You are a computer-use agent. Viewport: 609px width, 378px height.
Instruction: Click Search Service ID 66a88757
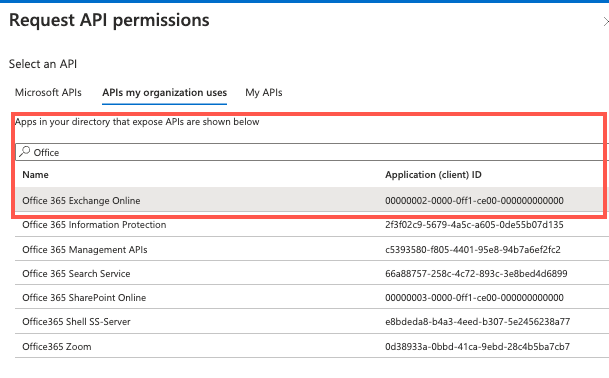click(476, 273)
